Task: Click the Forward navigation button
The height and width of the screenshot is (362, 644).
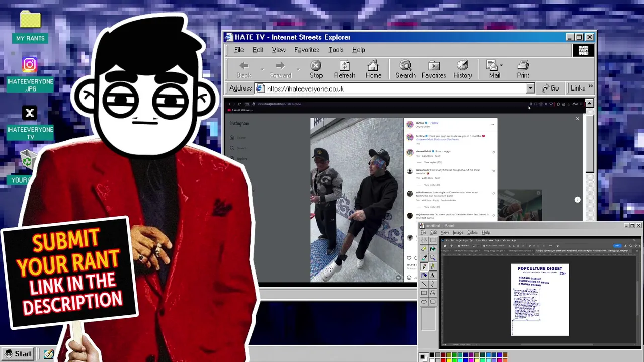Action: click(x=280, y=70)
